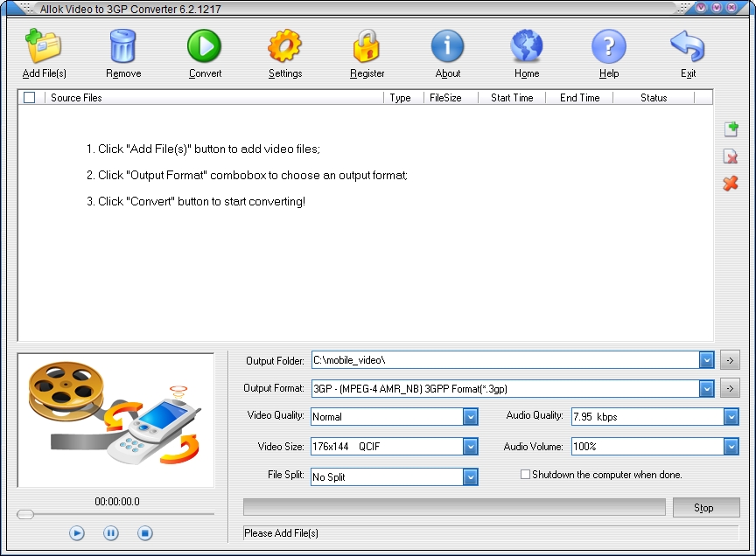Open Settings via the gear icon
Image resolution: width=756 pixels, height=556 pixels.
point(284,46)
